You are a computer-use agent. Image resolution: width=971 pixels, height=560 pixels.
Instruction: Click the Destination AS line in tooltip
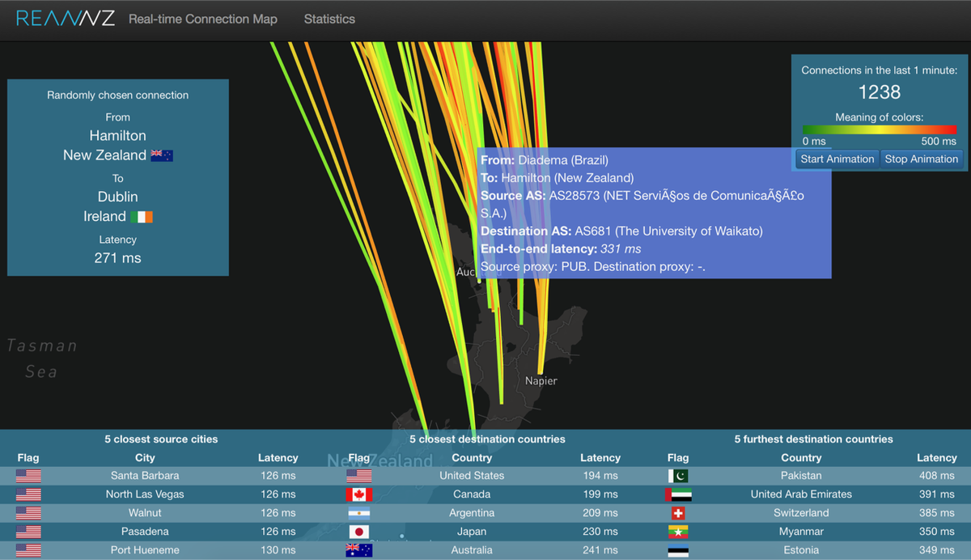pyautogui.click(x=621, y=231)
